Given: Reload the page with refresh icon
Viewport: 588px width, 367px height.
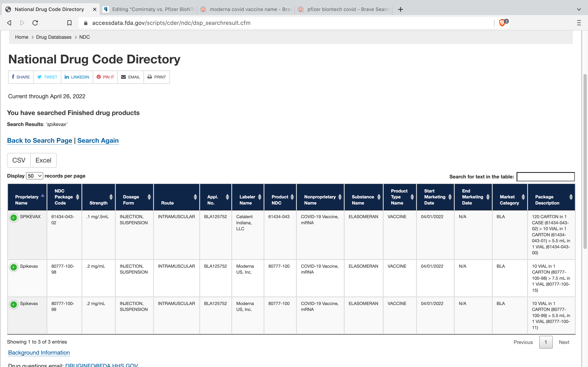Looking at the screenshot, I should (x=35, y=23).
